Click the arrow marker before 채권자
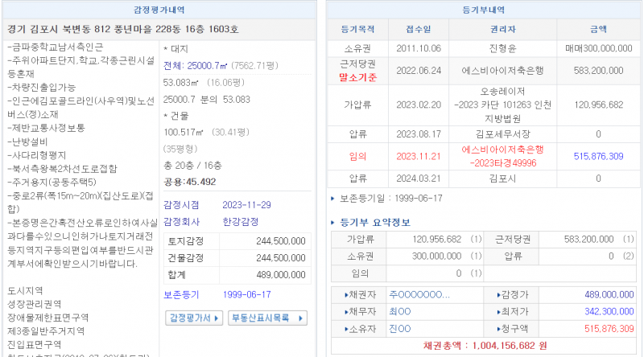This screenshot has height=357, width=644. coord(346,295)
